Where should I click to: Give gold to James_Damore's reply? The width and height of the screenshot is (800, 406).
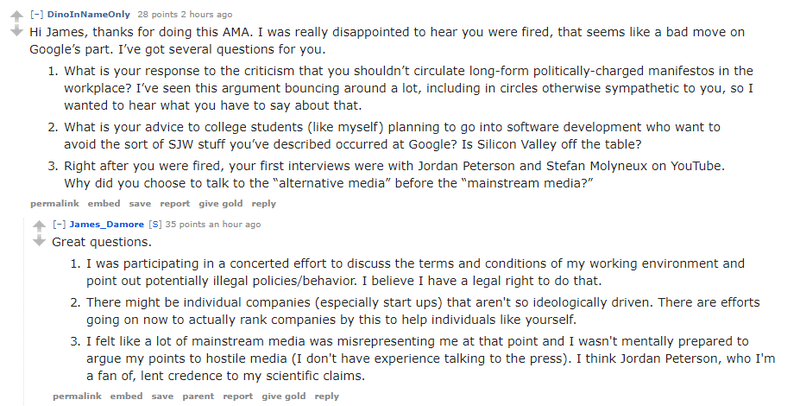coord(284,396)
